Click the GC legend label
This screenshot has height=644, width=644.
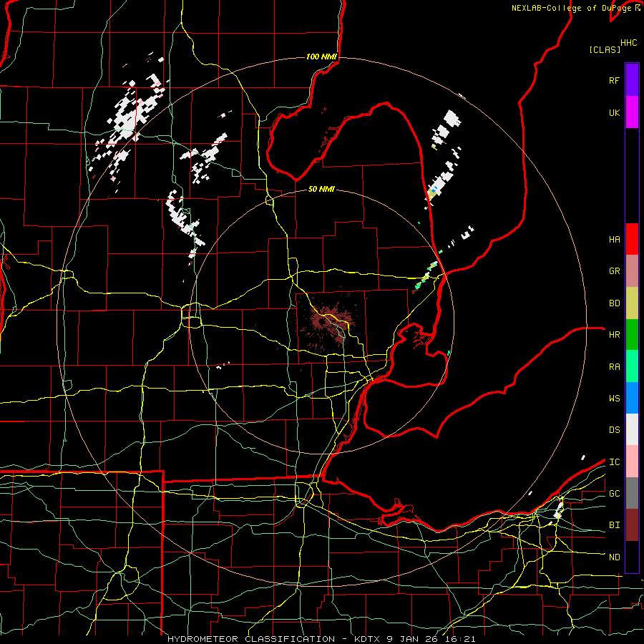pos(614,493)
